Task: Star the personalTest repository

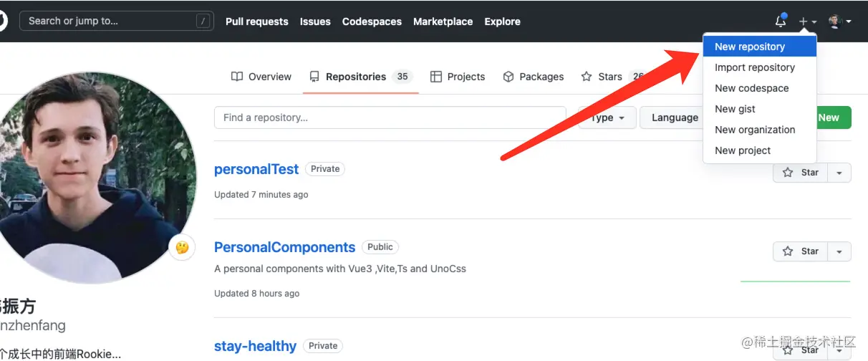Action: [x=801, y=173]
